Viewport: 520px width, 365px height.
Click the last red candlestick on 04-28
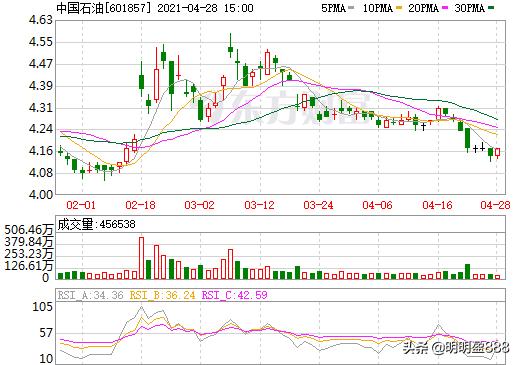pyautogui.click(x=498, y=153)
